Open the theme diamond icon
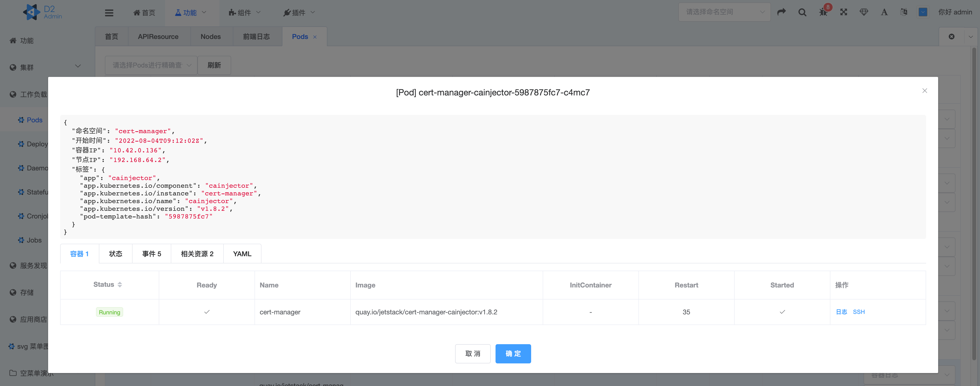 (x=864, y=12)
